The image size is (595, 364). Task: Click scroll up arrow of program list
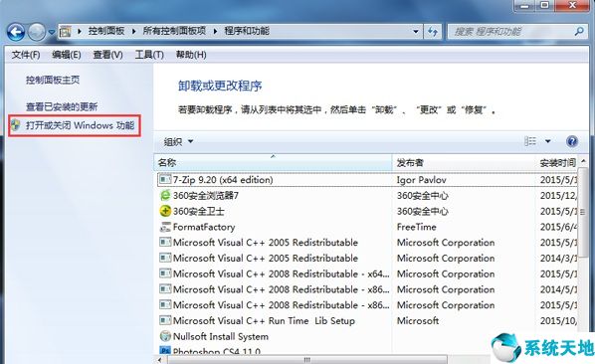coord(584,161)
